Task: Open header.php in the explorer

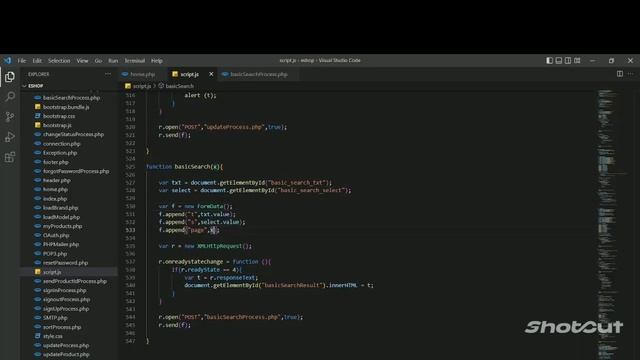Action: pyautogui.click(x=57, y=180)
